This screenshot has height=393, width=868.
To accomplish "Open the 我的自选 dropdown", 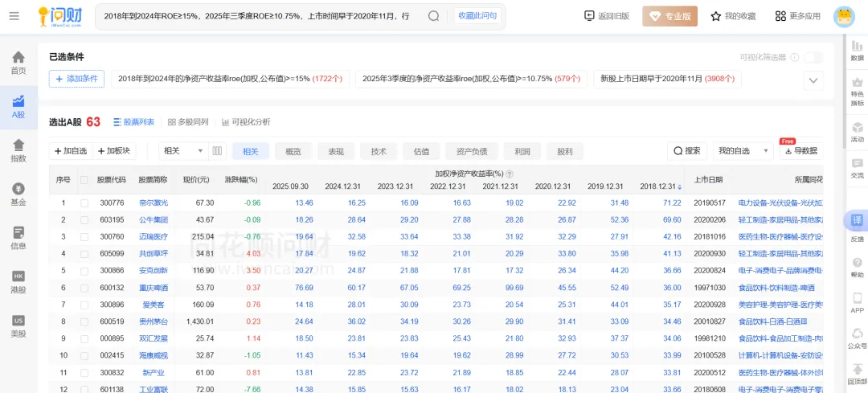I will pyautogui.click(x=743, y=150).
